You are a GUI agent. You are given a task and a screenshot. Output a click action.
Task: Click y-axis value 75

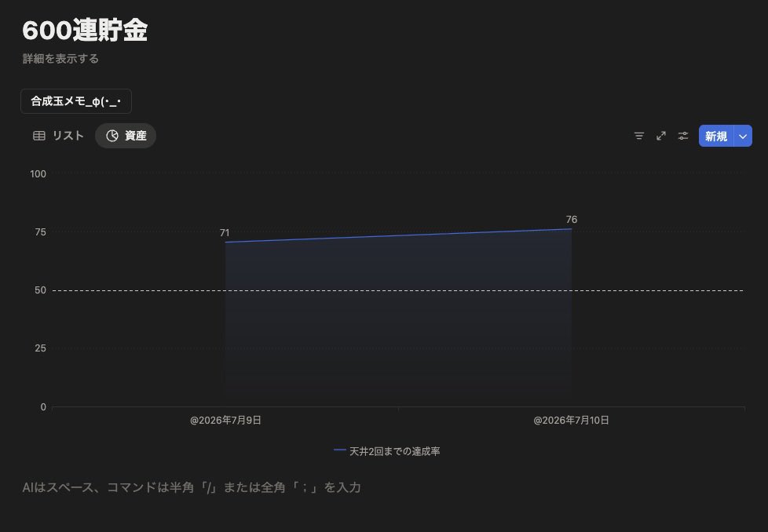[41, 232]
